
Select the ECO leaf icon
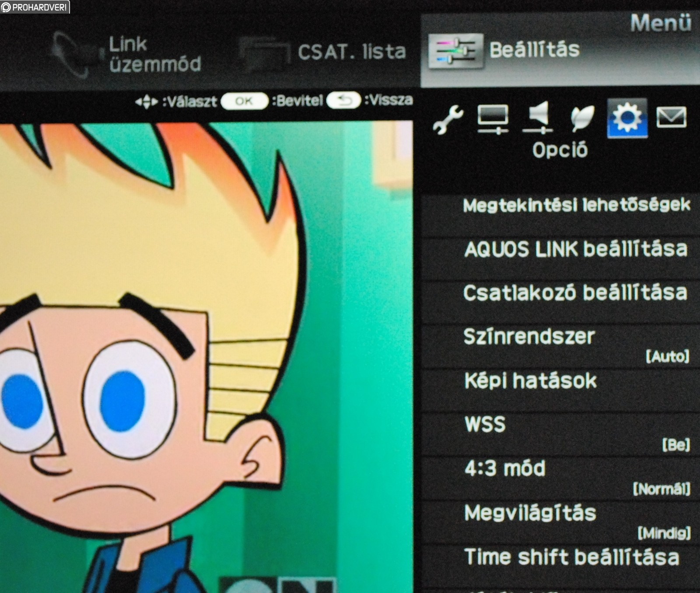tap(582, 119)
